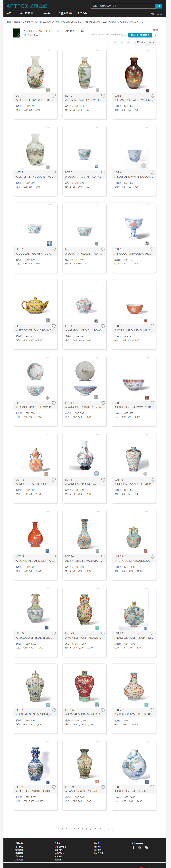171x868 pixels.
Task: Open the items-per-page 30 dropdown
Action: (x=151, y=42)
